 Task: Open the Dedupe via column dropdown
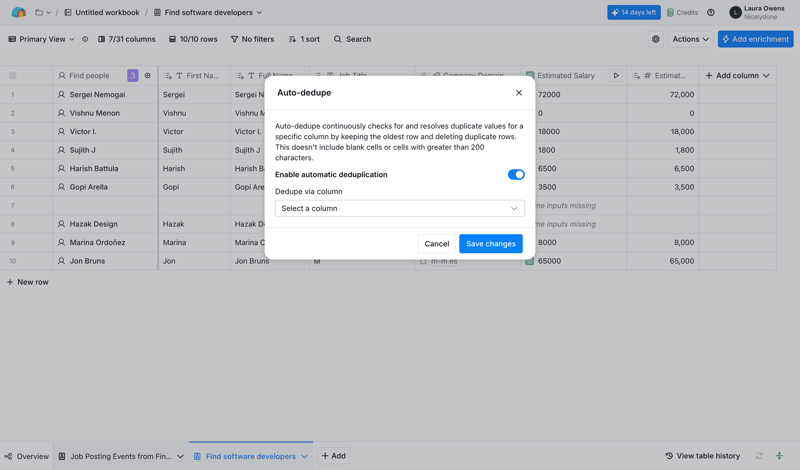pyautogui.click(x=399, y=208)
